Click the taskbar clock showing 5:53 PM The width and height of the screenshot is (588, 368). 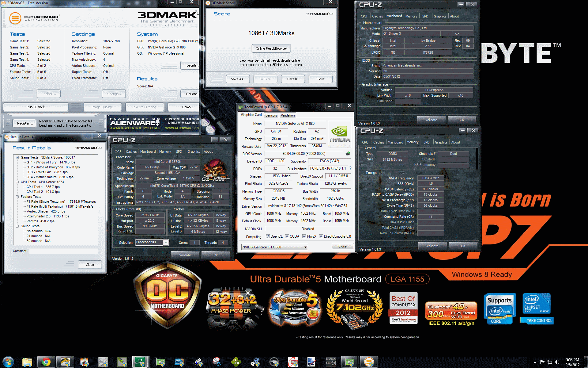[x=572, y=362]
